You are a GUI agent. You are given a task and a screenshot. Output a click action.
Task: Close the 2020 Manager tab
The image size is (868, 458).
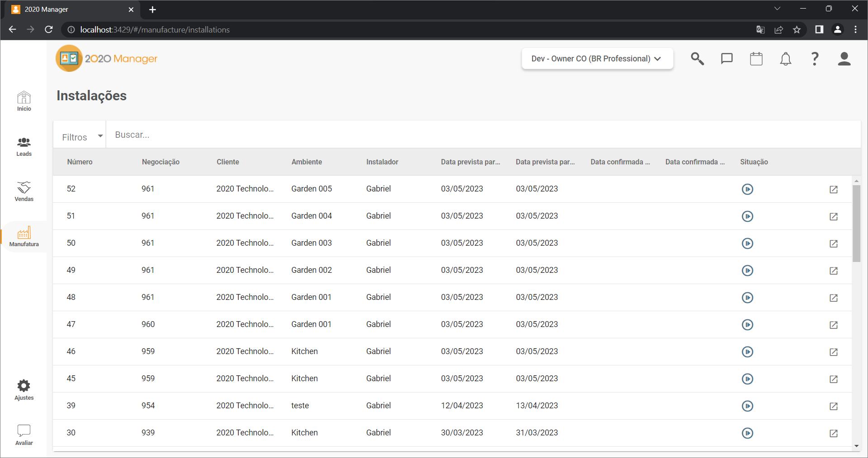click(x=131, y=9)
